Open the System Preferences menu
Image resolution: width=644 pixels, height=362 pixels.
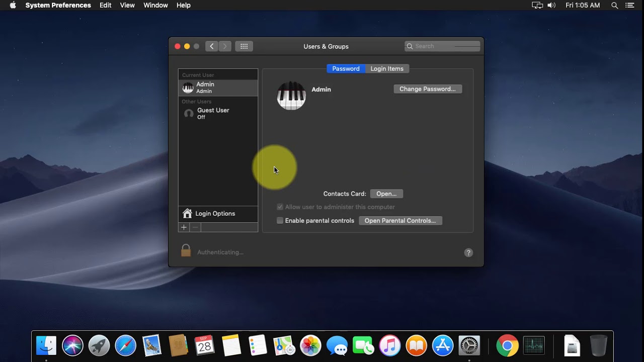pos(58,5)
